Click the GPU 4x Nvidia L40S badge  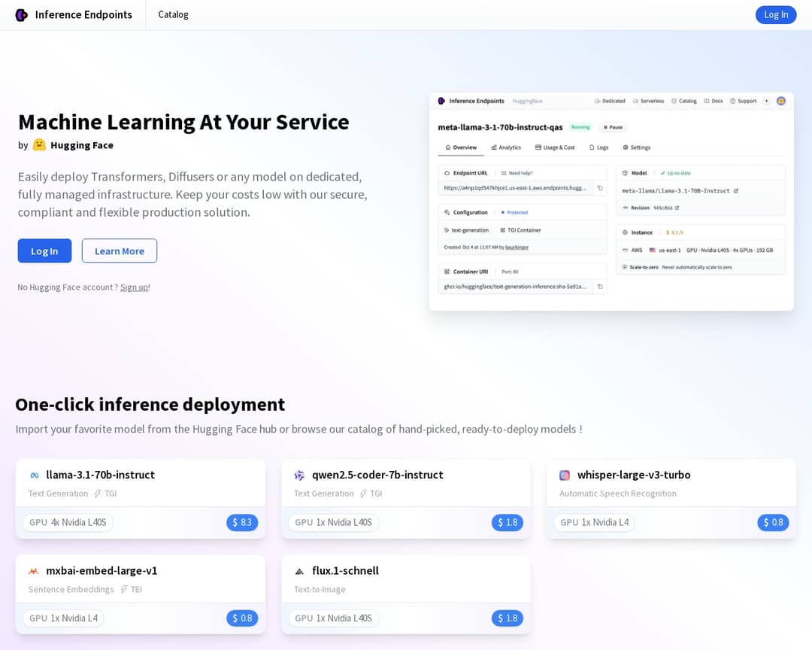click(68, 523)
